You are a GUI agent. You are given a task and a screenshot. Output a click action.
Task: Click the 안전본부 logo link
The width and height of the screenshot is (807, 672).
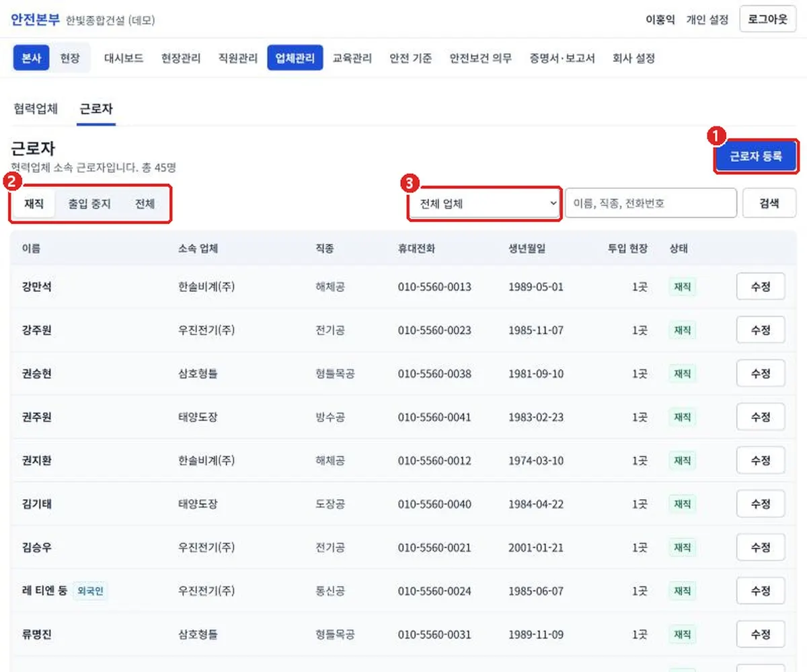tap(36, 19)
